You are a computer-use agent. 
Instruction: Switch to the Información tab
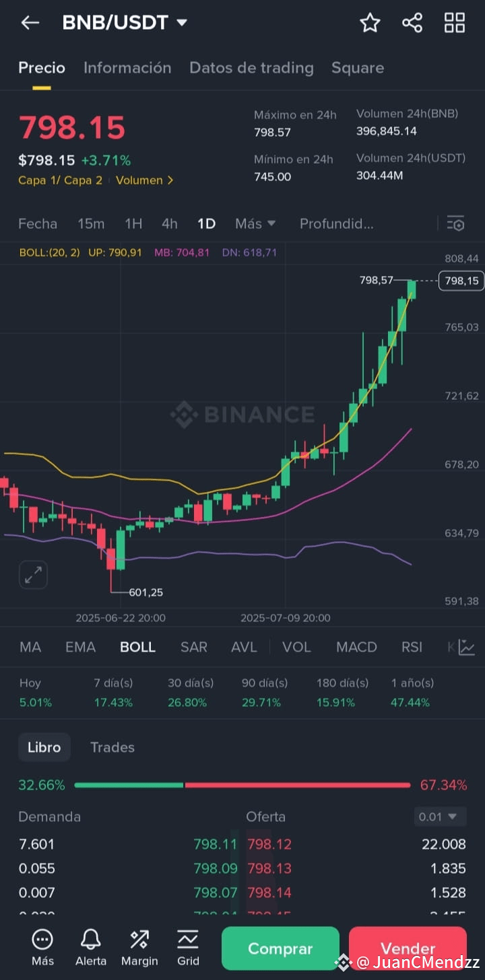tap(127, 68)
